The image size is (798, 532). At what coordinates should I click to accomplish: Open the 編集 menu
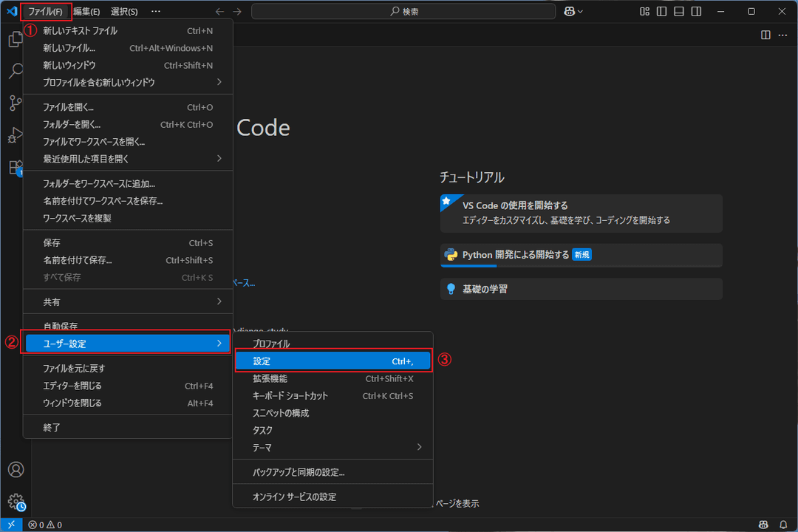click(83, 11)
